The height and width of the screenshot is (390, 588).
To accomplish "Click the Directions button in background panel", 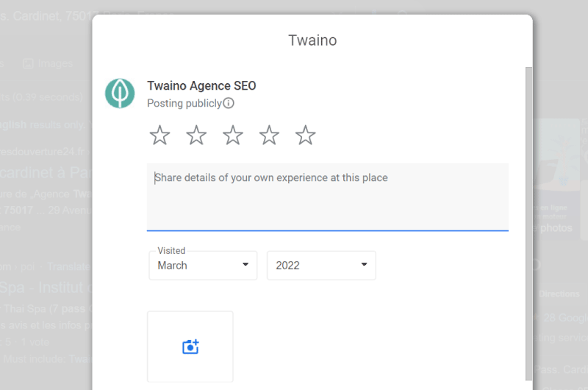I will point(559,294).
